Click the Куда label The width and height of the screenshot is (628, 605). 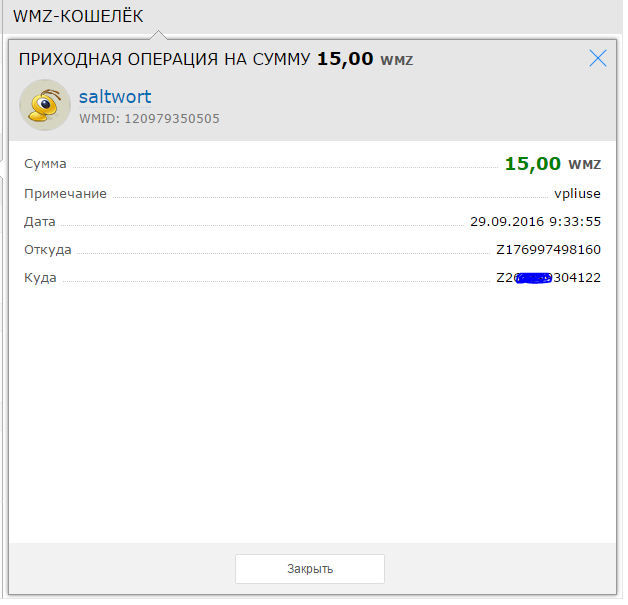point(40,278)
